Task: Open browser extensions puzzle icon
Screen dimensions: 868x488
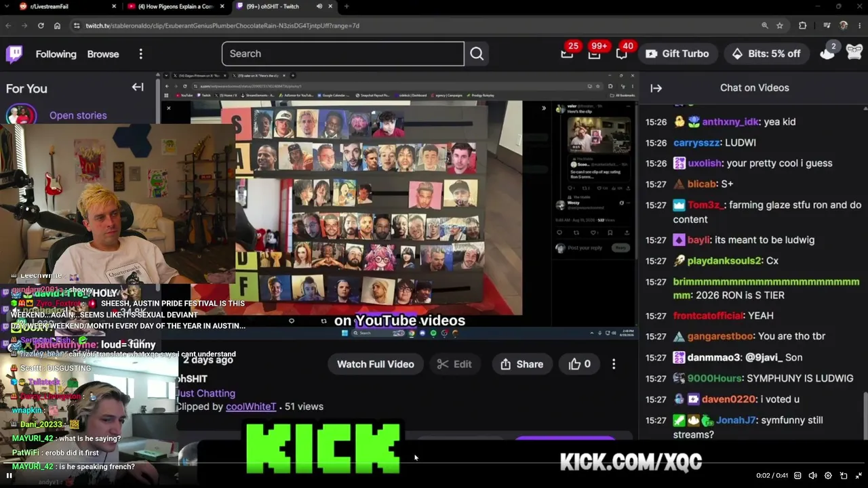Action: coord(803,26)
